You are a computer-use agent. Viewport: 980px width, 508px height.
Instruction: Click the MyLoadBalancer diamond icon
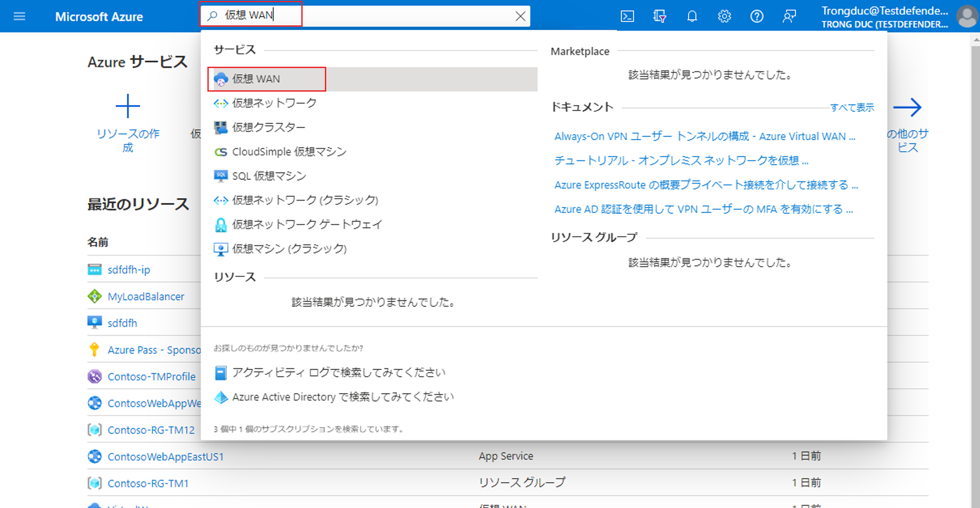[x=94, y=296]
